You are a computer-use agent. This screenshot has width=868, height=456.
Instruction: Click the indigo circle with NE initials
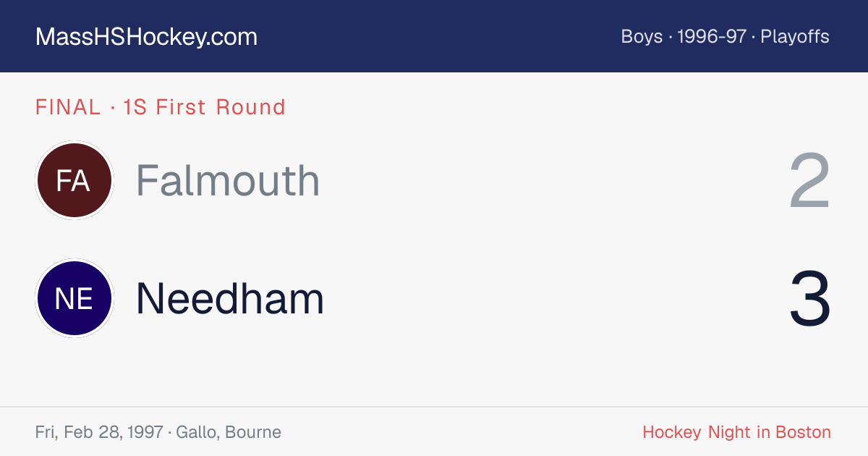tap(74, 298)
